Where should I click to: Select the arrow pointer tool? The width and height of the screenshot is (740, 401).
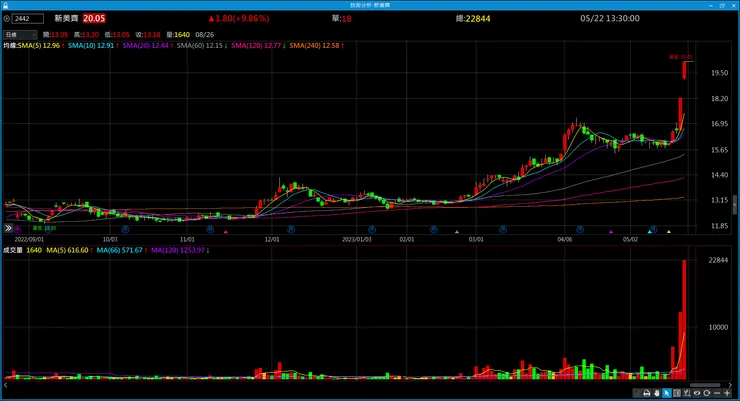pyautogui.click(x=667, y=393)
